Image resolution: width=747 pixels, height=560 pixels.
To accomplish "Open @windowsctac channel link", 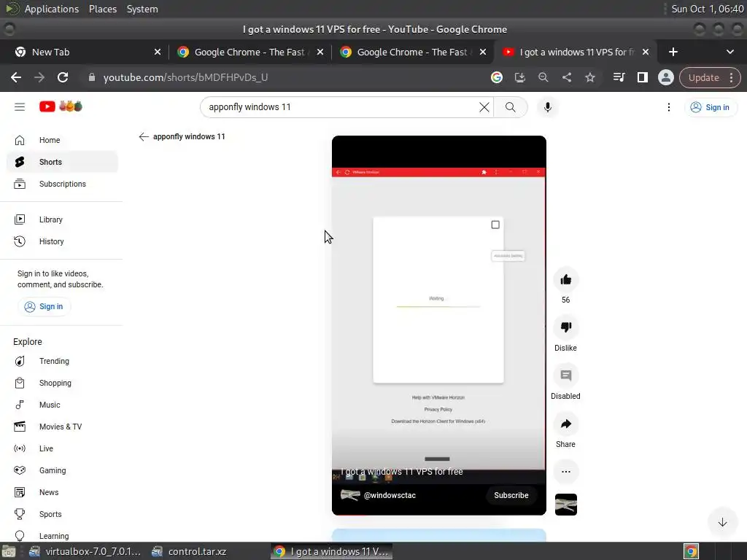I will click(x=390, y=495).
